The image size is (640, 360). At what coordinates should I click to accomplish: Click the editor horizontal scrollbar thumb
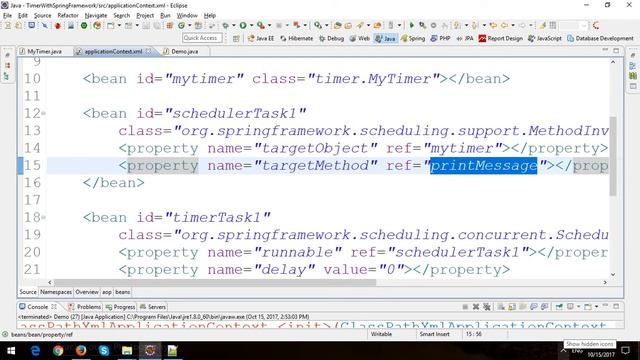(x=215, y=282)
